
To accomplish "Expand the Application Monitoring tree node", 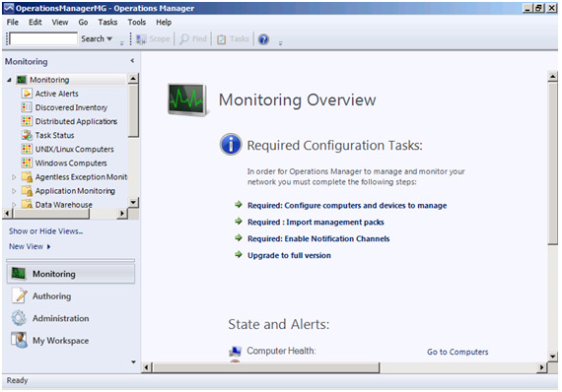I will 14,191.
